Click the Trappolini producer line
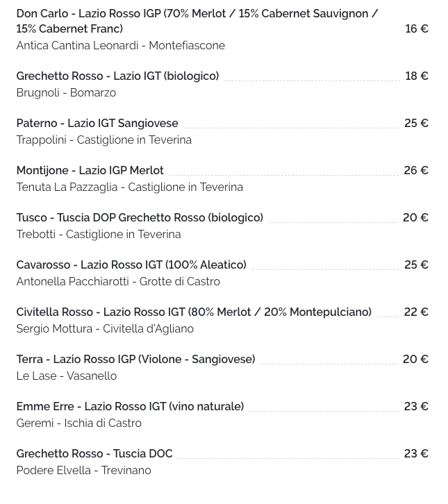The width and height of the screenshot is (448, 504). point(104,140)
